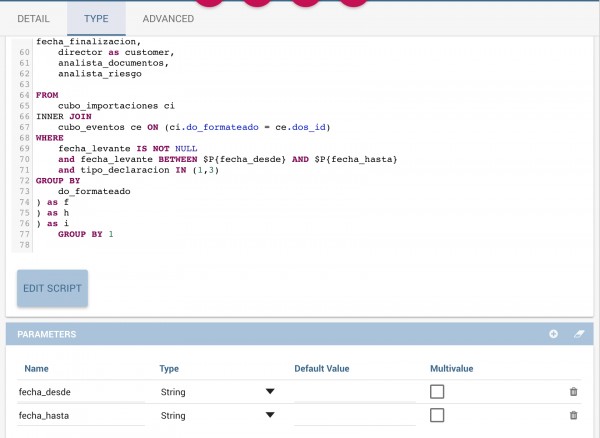Add a new parameter with plus icon
600x438 pixels.
553,334
